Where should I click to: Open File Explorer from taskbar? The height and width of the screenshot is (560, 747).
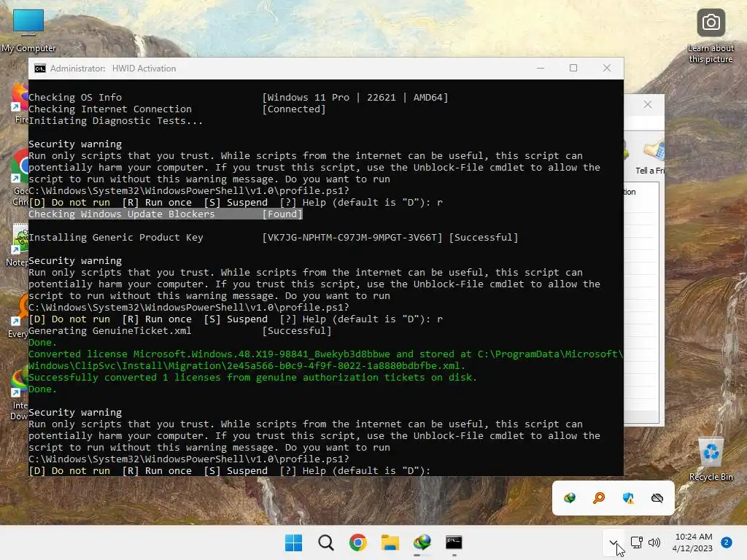(x=390, y=542)
